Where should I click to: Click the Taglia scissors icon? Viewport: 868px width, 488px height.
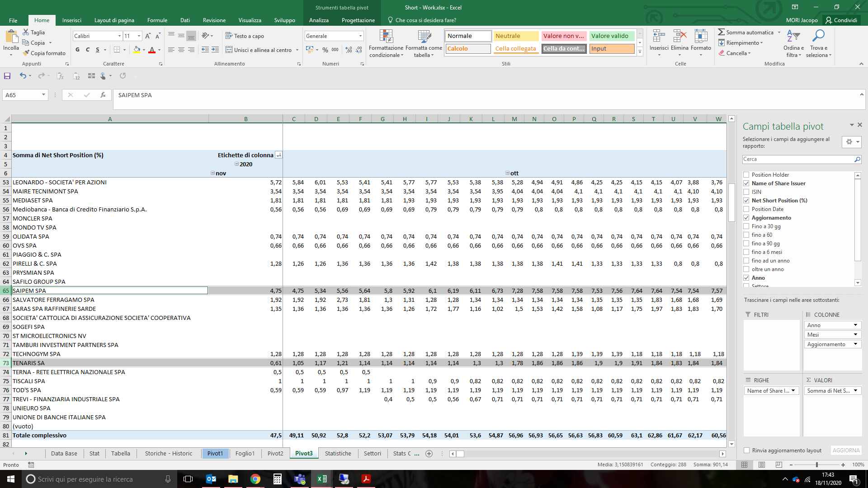[26, 33]
